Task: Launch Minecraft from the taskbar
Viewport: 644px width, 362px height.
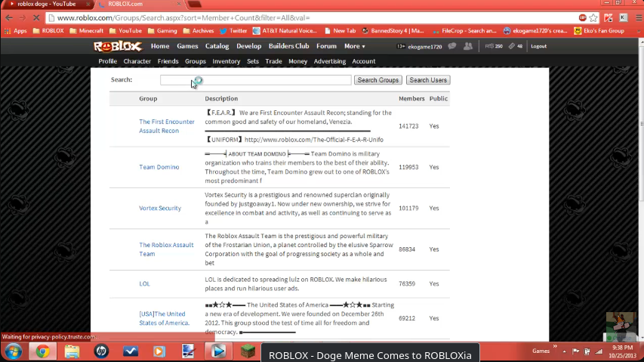Action: click(x=247, y=351)
